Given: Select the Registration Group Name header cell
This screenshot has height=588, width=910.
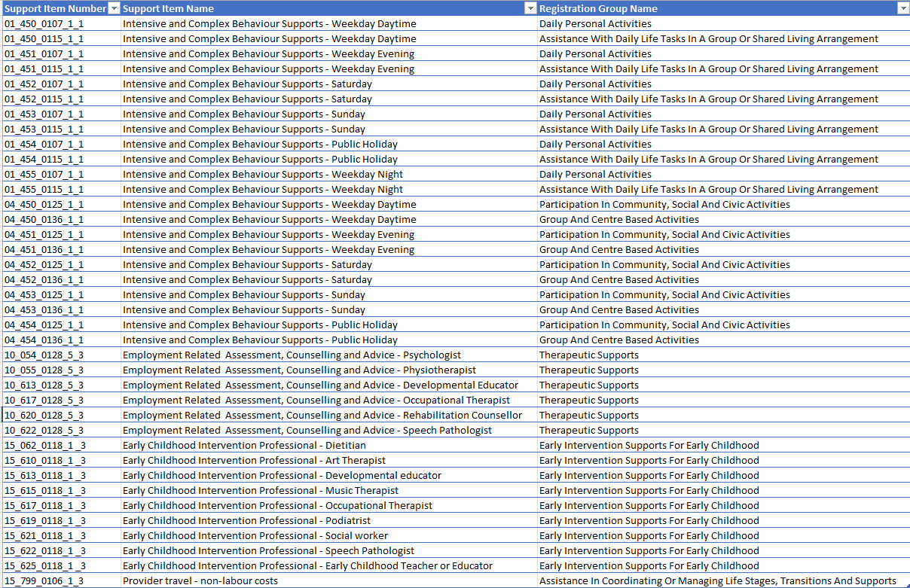Looking at the screenshot, I should click(x=723, y=8).
